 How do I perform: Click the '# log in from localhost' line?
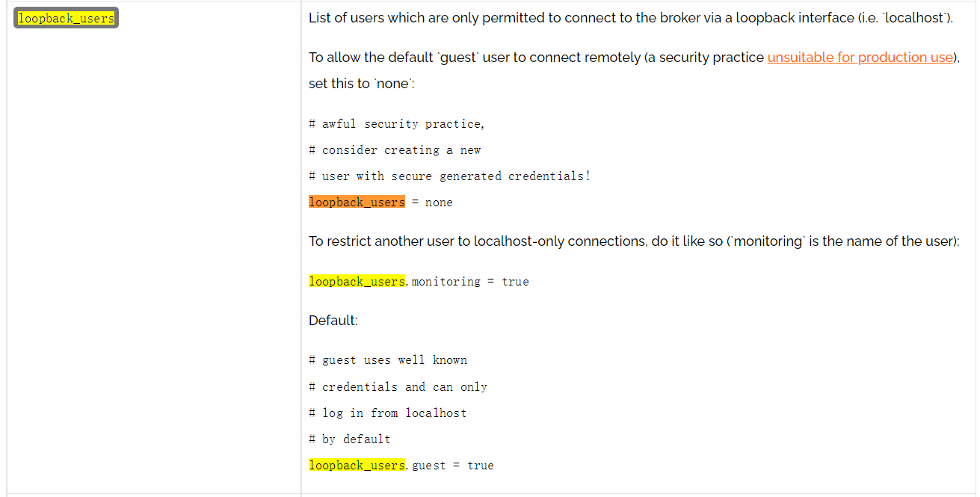pos(387,413)
